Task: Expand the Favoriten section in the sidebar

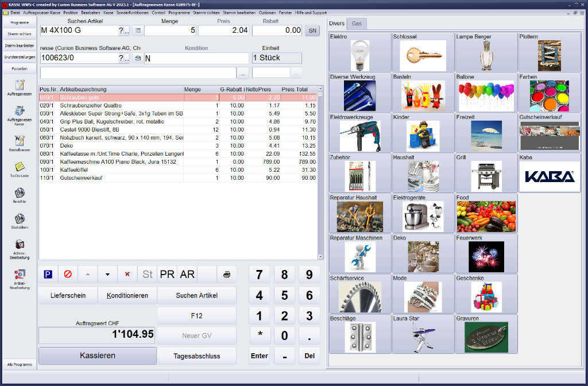Action: point(20,68)
